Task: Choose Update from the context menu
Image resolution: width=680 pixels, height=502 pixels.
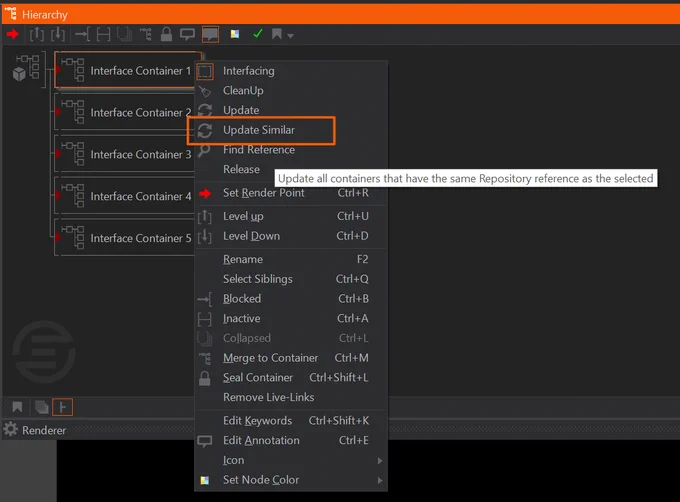Action: (291, 110)
